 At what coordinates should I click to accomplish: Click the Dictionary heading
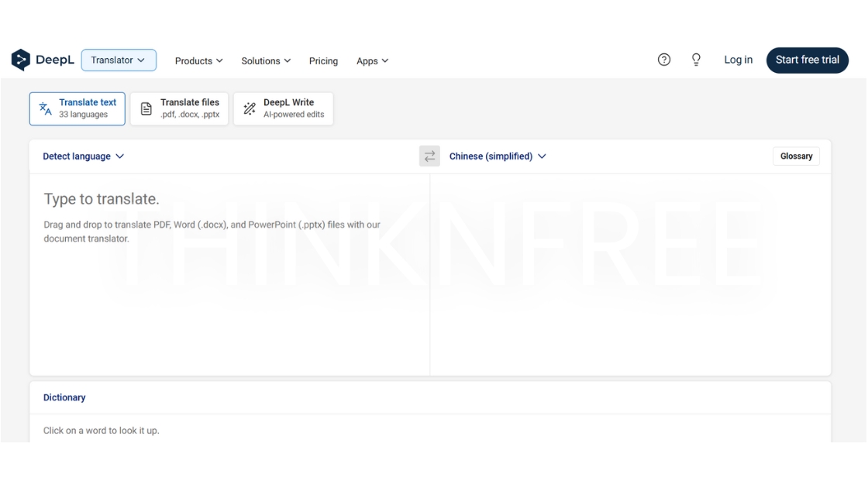click(x=64, y=397)
